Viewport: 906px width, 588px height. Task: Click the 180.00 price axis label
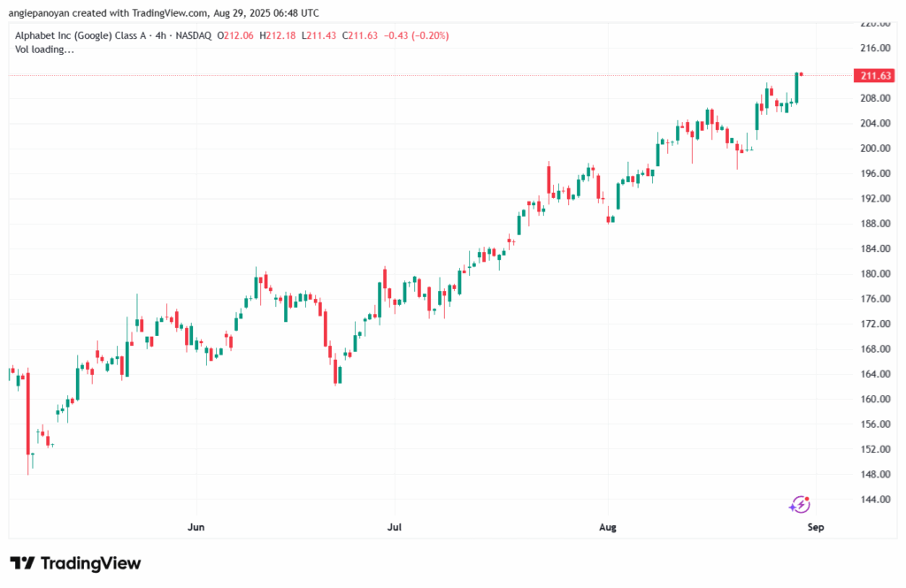click(x=872, y=274)
